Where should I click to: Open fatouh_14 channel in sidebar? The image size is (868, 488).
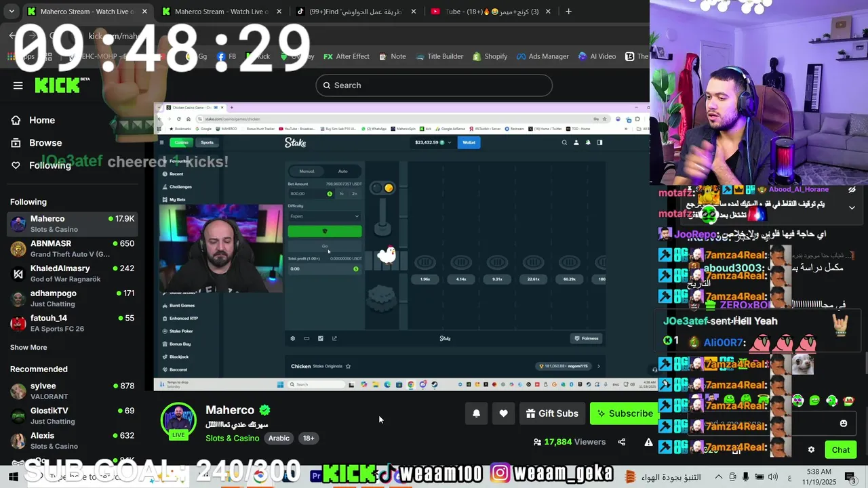pos(73,323)
